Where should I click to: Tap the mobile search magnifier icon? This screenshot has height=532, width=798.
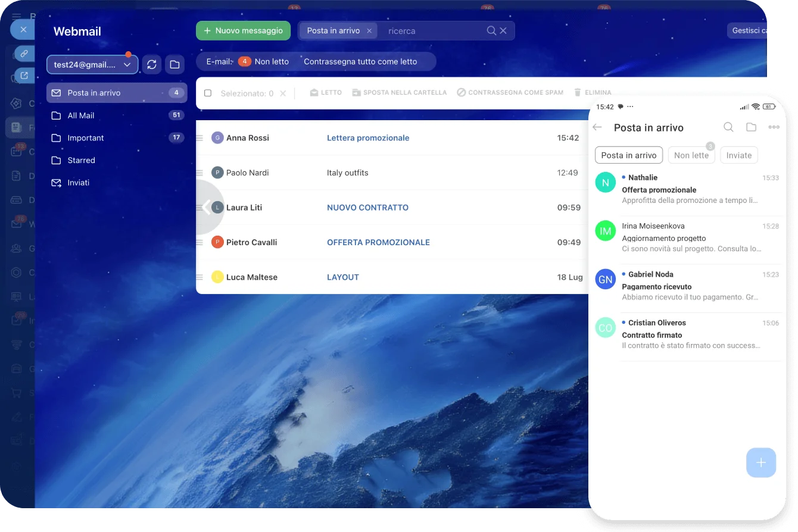tap(728, 127)
